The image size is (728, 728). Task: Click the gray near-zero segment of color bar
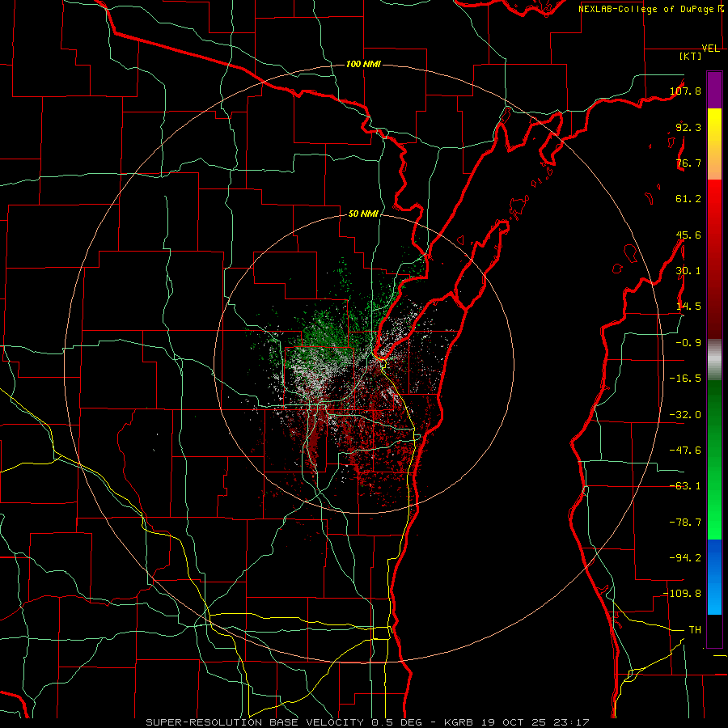pyautogui.click(x=714, y=360)
